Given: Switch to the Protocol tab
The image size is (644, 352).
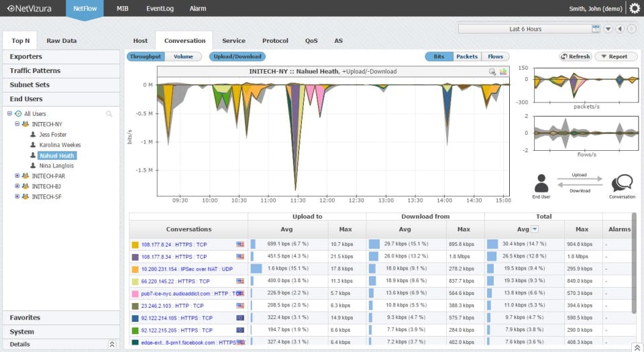Looking at the screenshot, I should click(x=275, y=41).
